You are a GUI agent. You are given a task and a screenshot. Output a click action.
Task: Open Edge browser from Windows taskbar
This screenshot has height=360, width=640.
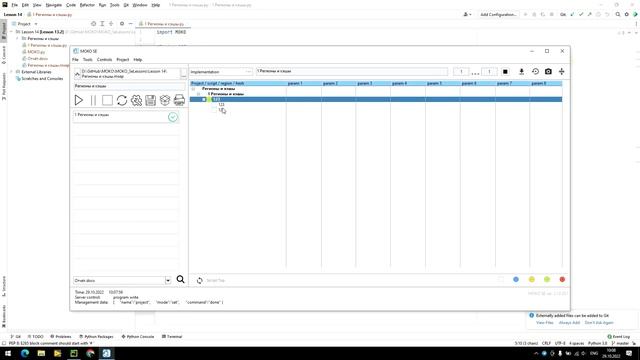25,353
